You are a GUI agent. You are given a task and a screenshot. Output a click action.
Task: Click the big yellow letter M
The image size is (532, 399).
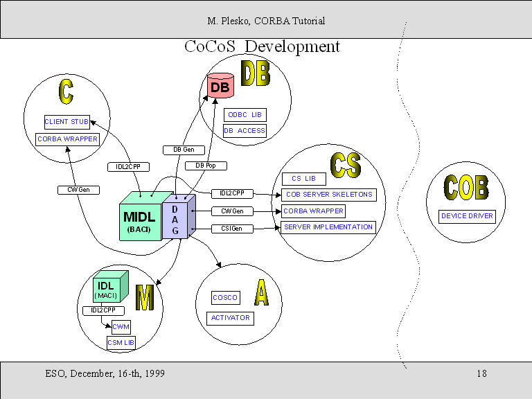click(x=144, y=298)
